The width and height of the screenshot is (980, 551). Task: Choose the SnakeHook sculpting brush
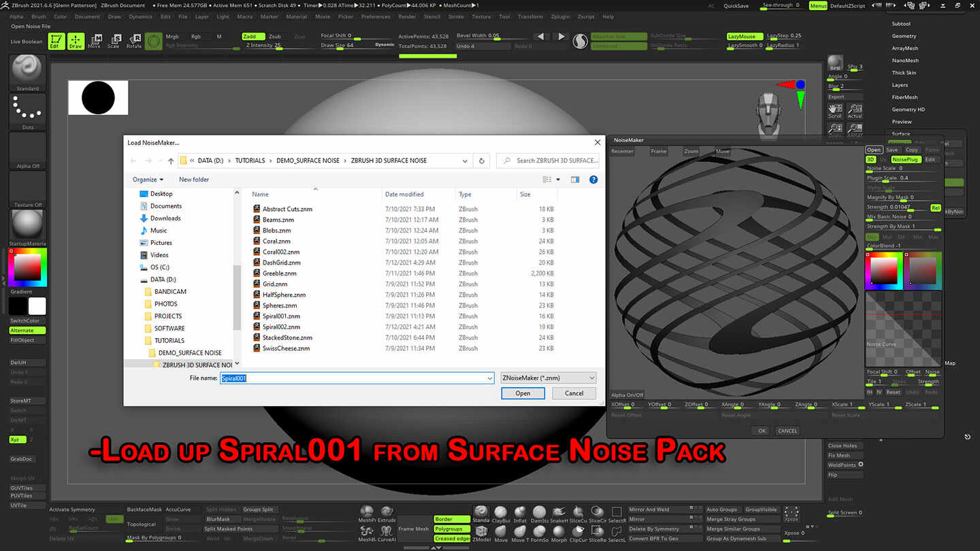tap(559, 510)
